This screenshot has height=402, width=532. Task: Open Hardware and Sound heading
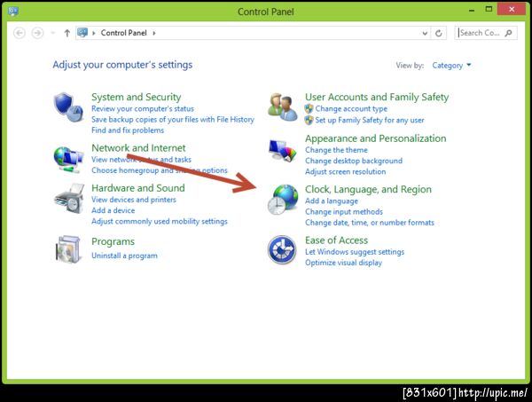click(x=138, y=188)
